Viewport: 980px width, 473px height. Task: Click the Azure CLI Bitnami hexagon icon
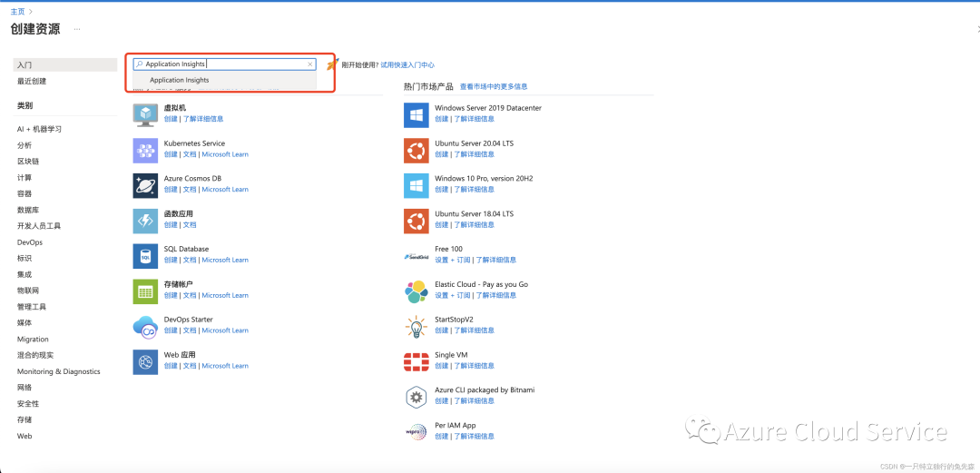coord(416,398)
